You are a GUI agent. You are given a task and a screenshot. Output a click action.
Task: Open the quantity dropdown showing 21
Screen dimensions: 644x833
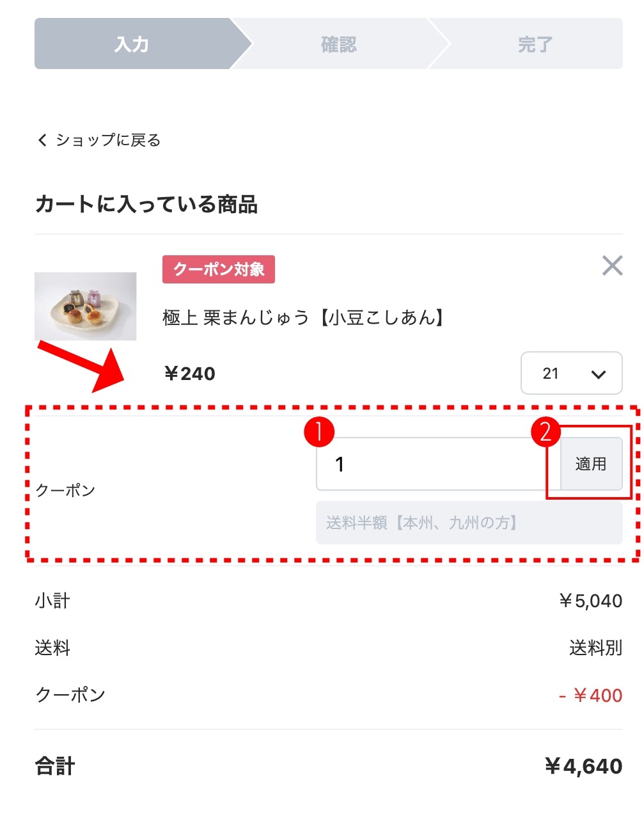pyautogui.click(x=571, y=373)
